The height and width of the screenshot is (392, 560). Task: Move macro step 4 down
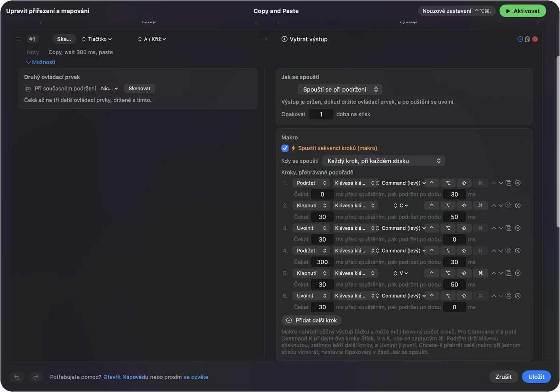tap(501, 251)
